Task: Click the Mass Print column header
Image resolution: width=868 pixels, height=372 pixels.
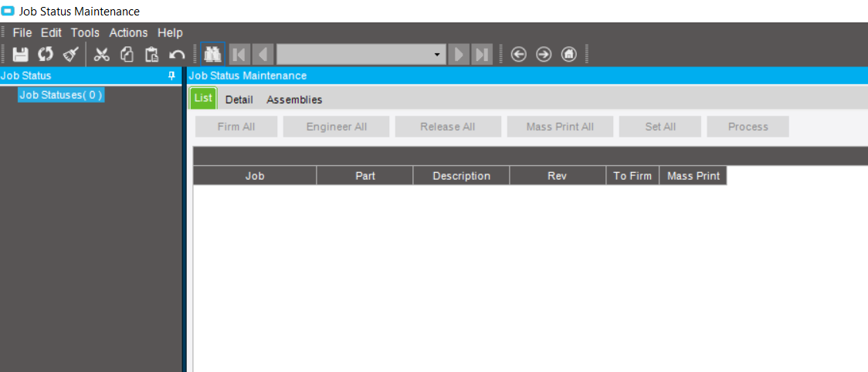Action: tap(693, 176)
